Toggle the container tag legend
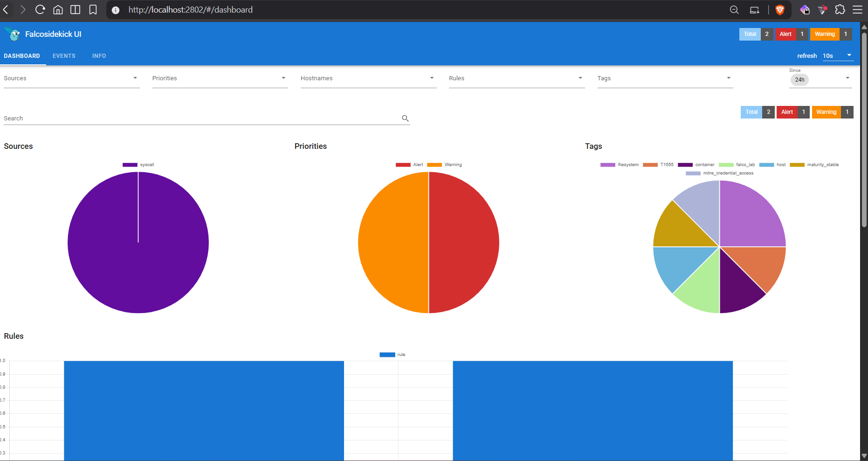 pos(696,165)
